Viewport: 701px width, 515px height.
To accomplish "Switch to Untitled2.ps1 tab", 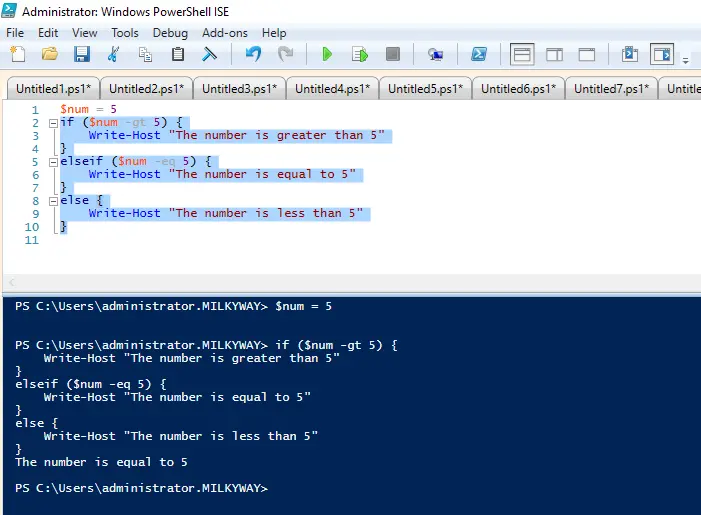I will pyautogui.click(x=146, y=89).
